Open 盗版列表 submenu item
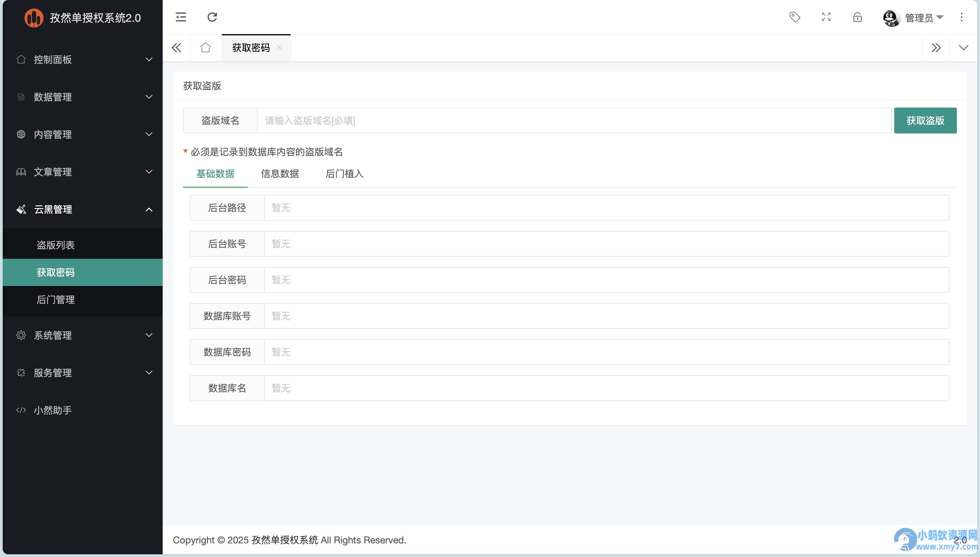This screenshot has height=557, width=980. [83, 245]
